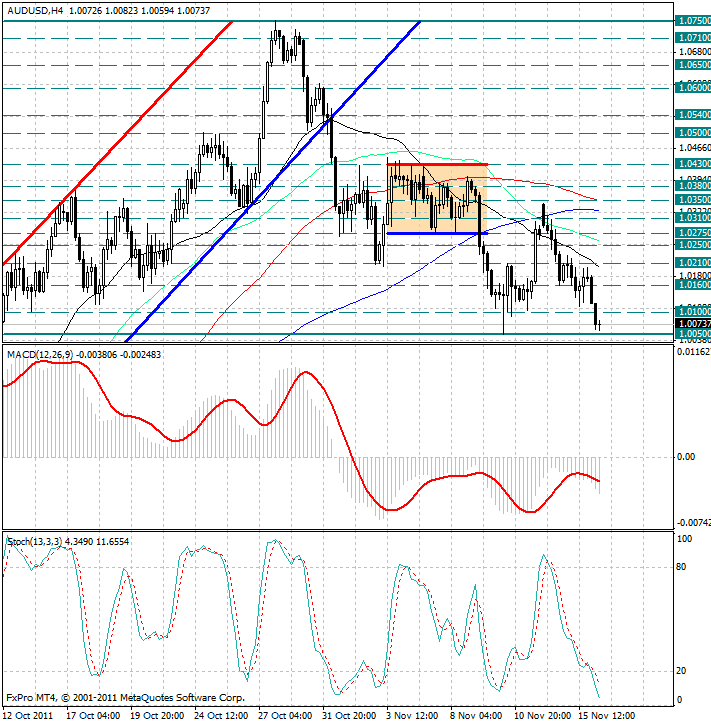The width and height of the screenshot is (711, 723).
Task: Click the Stochastic 100 scale label
Action: coord(684,539)
